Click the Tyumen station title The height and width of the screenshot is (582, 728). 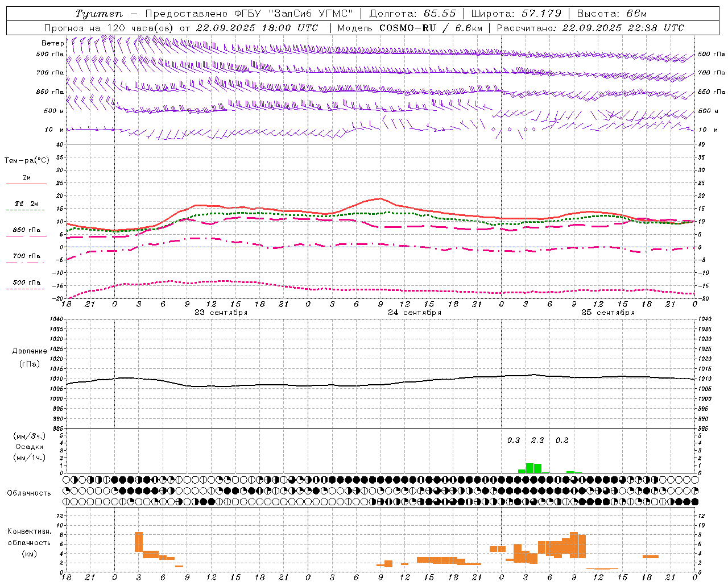[x=99, y=14]
